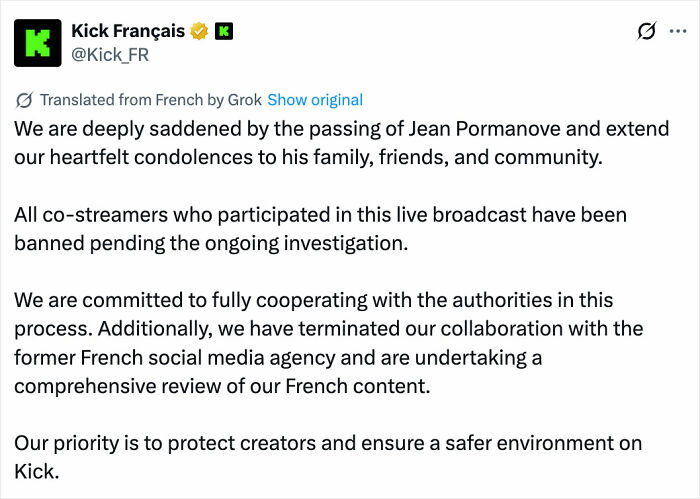Click the final word 'Kick.' in post

[x=37, y=472]
